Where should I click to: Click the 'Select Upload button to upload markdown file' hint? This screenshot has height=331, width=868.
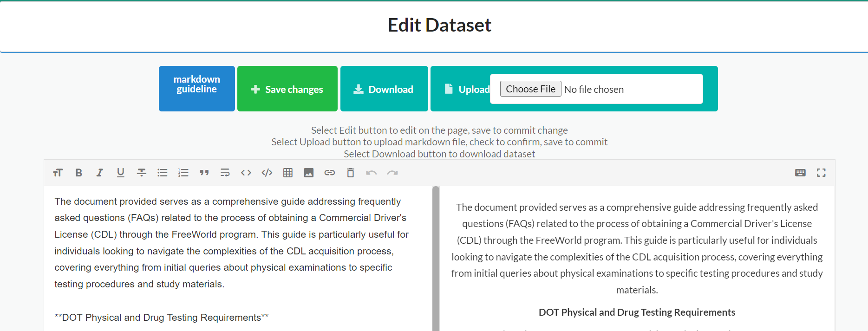[x=439, y=142]
